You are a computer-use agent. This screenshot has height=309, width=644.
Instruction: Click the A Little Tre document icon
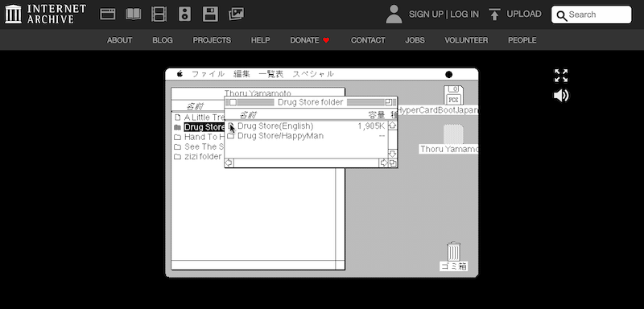coord(177,117)
